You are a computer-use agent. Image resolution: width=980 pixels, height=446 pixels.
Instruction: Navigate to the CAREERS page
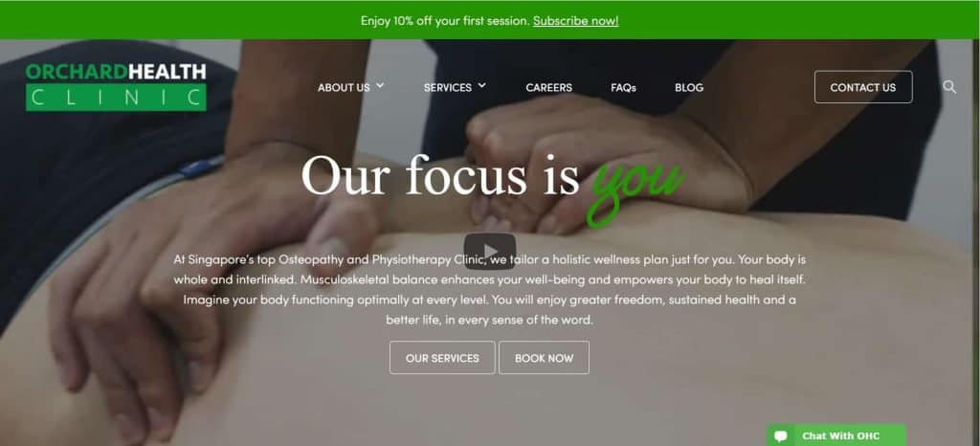(548, 87)
